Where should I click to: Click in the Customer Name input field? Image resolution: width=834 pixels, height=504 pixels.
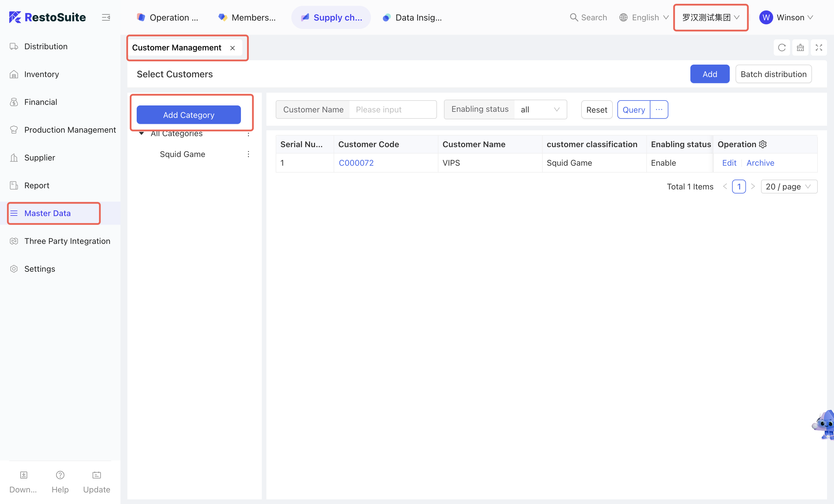click(393, 109)
